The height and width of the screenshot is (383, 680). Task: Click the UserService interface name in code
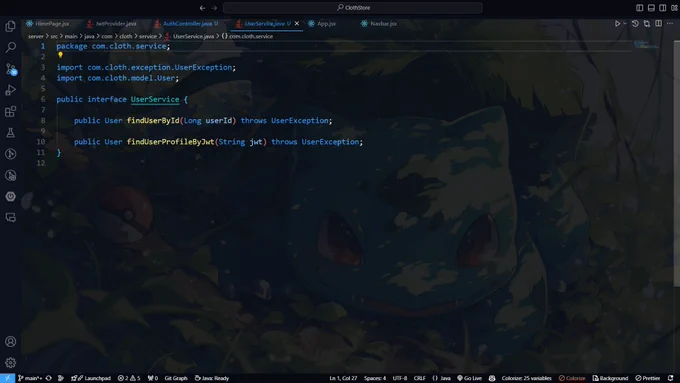(x=155, y=99)
